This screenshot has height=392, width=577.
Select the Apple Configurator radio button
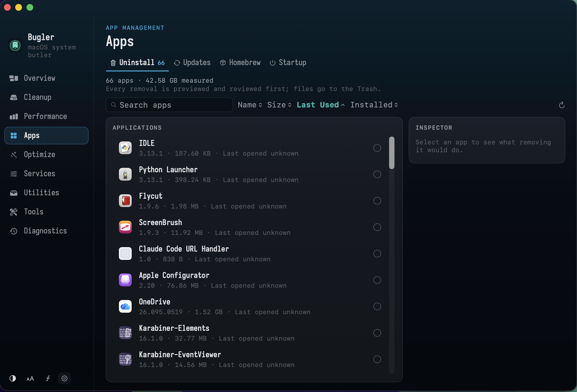tap(377, 280)
